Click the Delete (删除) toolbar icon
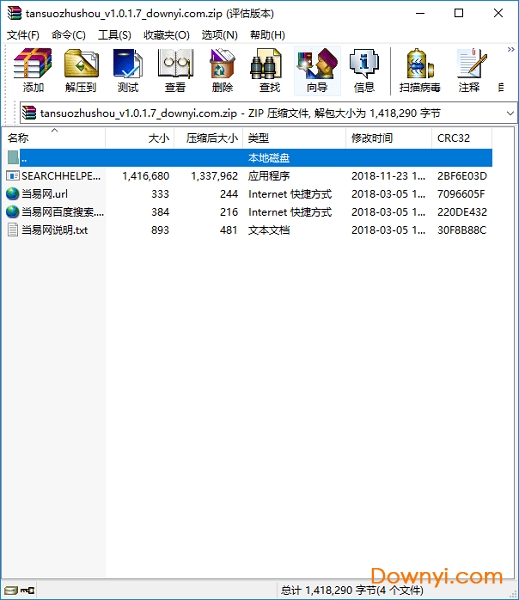The width and height of the screenshot is (519, 600). [x=222, y=70]
